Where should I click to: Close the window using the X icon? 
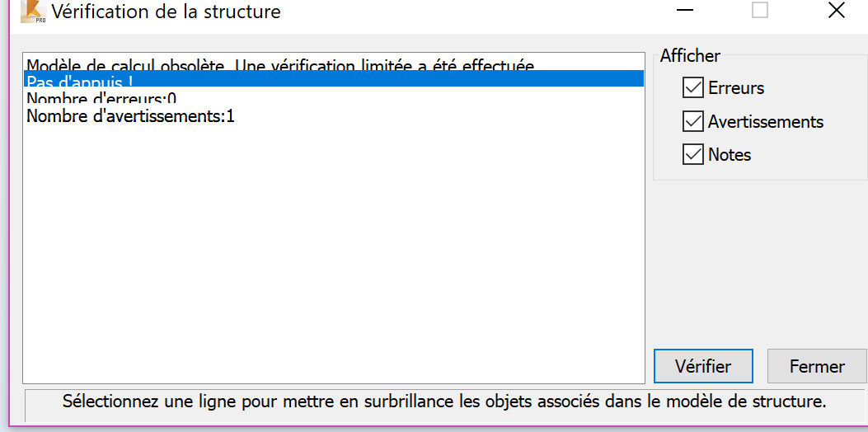point(837,10)
